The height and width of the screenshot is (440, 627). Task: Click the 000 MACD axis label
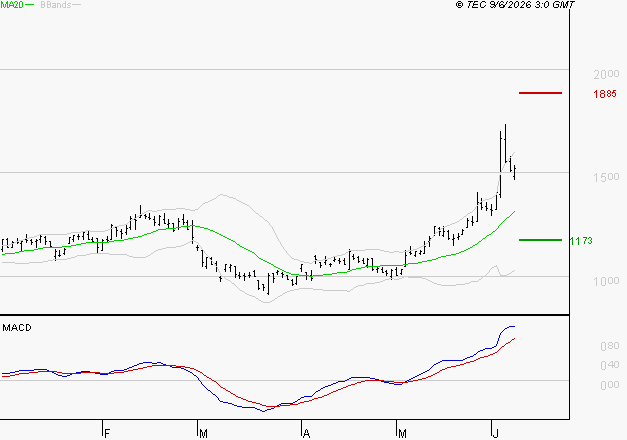pyautogui.click(x=610, y=385)
